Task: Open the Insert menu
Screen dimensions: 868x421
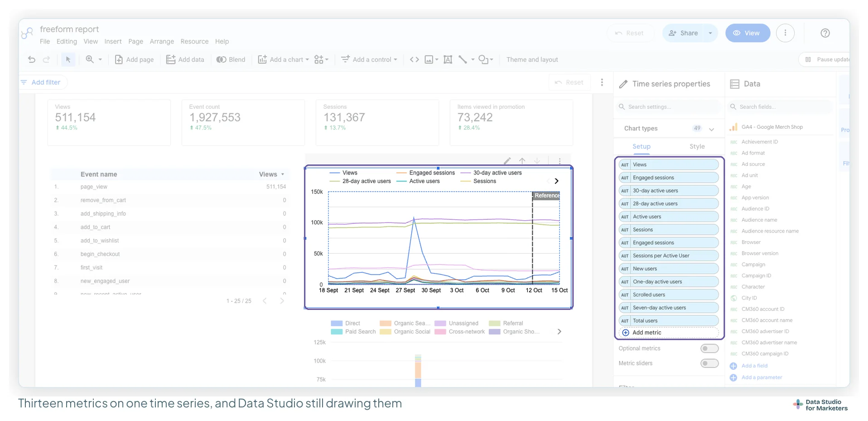Action: coord(113,41)
